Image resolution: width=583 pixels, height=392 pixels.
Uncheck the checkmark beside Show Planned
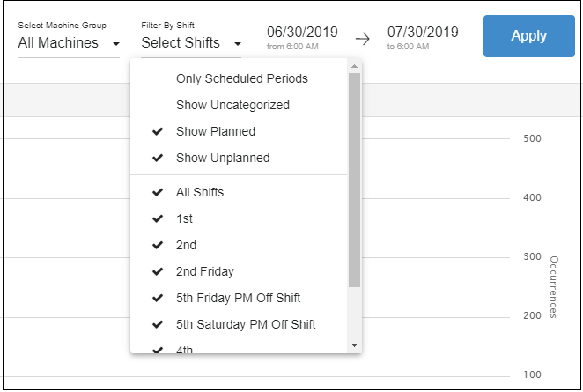tap(158, 131)
